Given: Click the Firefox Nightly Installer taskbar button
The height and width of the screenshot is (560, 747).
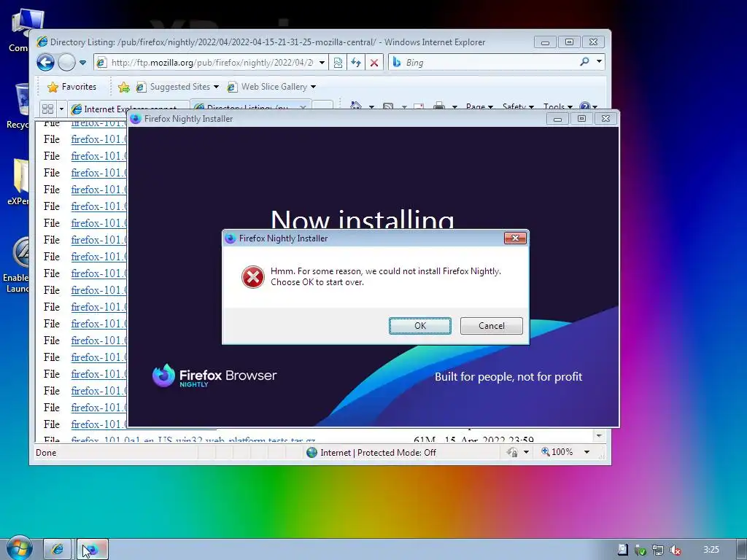Looking at the screenshot, I should click(x=93, y=549).
